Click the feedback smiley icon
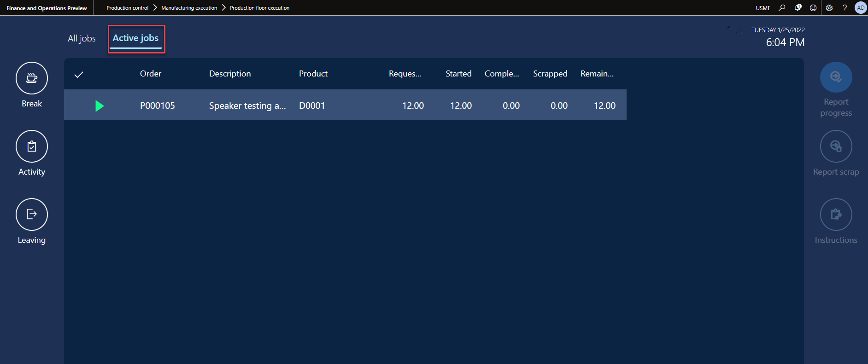The image size is (868, 364). tap(813, 8)
